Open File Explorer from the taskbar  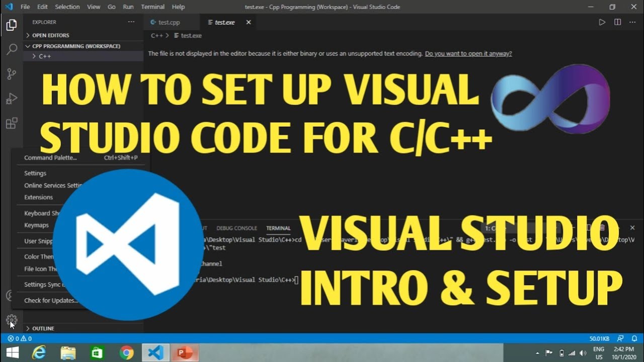tap(68, 352)
